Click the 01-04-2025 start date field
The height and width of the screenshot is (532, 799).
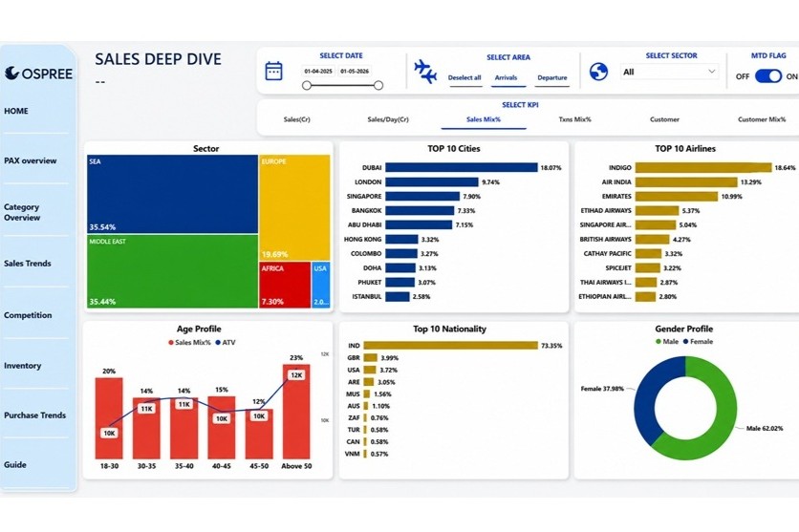[x=318, y=72]
